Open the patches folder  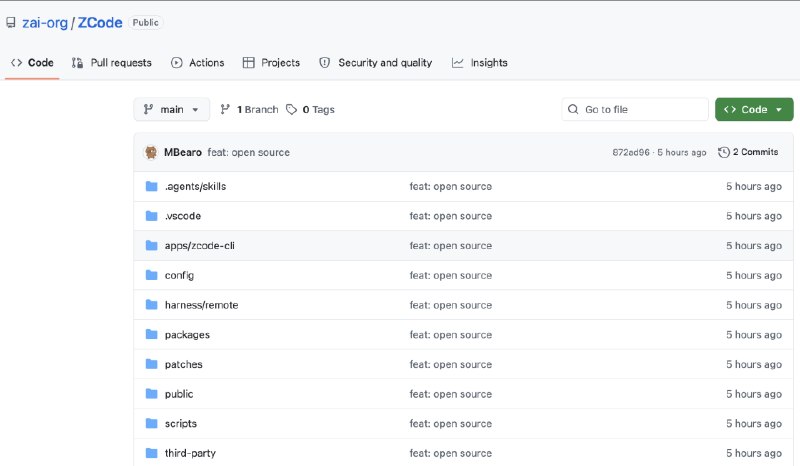[x=184, y=364]
